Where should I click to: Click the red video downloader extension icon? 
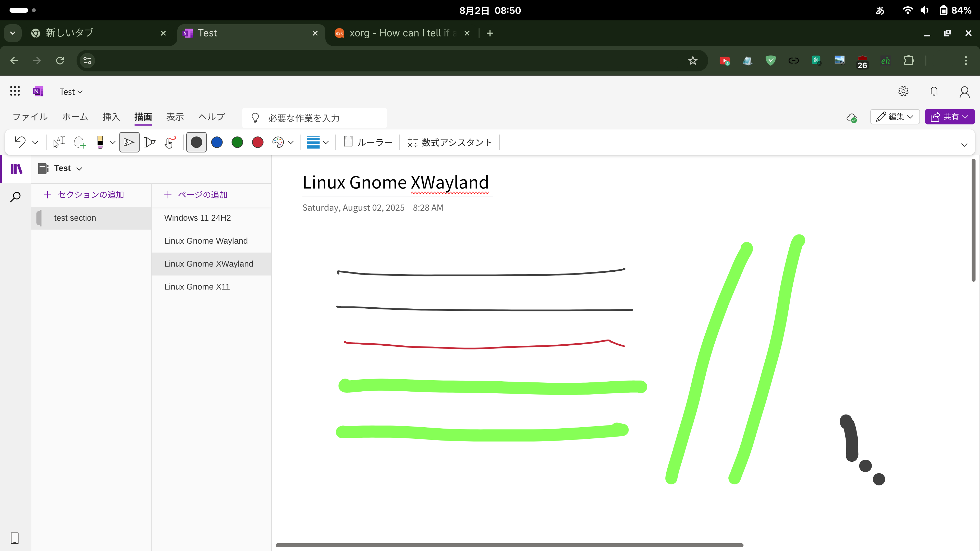(725, 60)
